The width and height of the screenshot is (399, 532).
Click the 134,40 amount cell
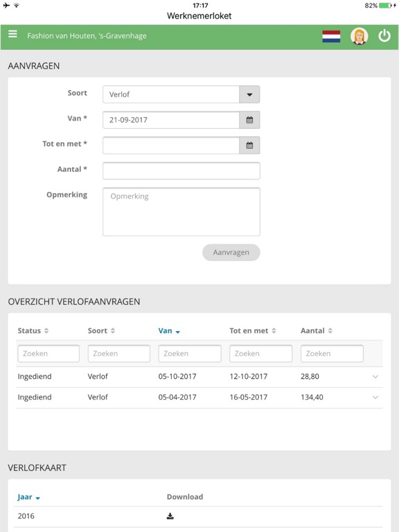point(312,397)
